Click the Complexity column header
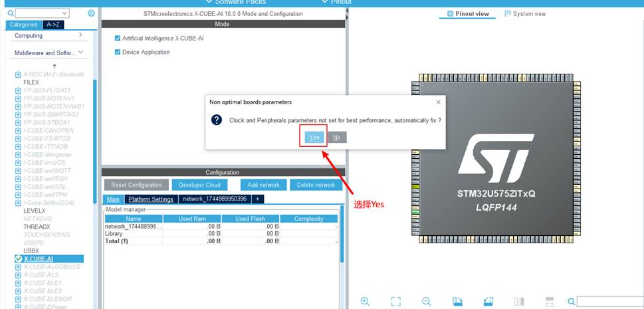The width and height of the screenshot is (644, 309). pos(309,219)
